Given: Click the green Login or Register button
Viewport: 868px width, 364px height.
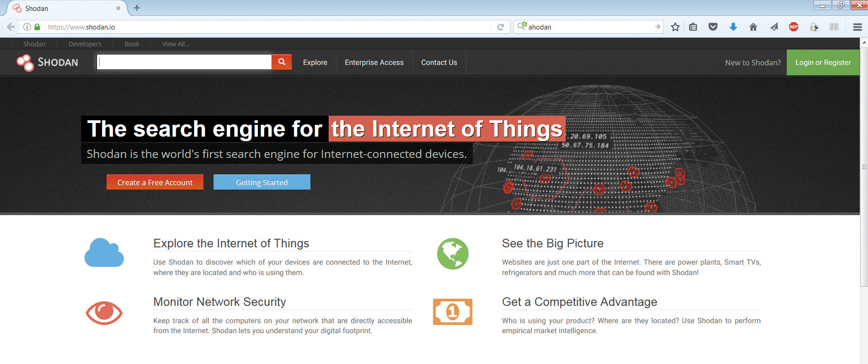Looking at the screenshot, I should (823, 63).
